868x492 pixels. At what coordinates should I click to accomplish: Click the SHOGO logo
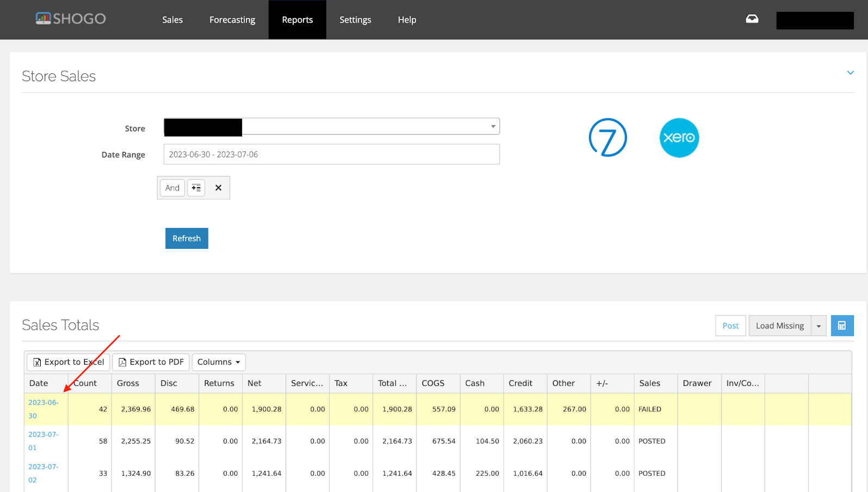tap(71, 19)
